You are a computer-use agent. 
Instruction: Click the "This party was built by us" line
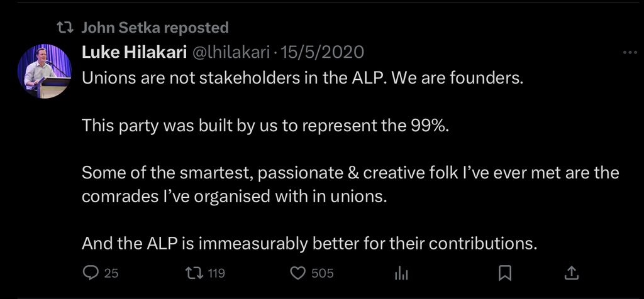click(x=267, y=125)
